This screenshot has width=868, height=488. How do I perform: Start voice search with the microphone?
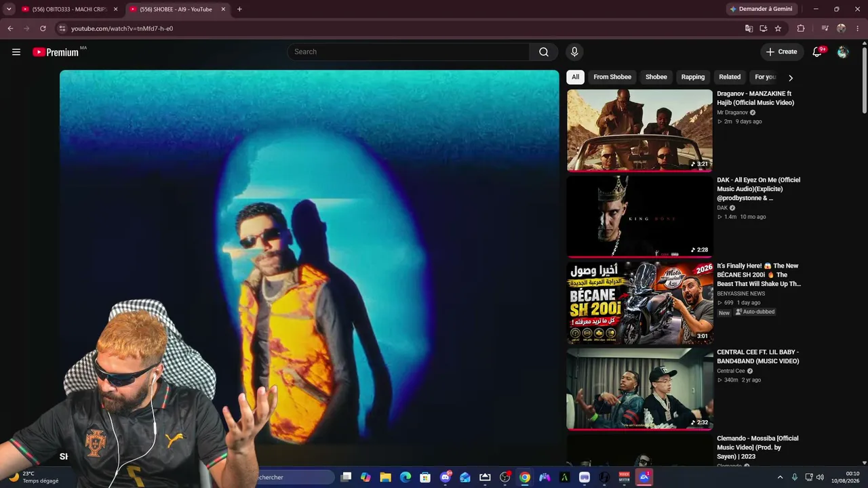click(574, 52)
